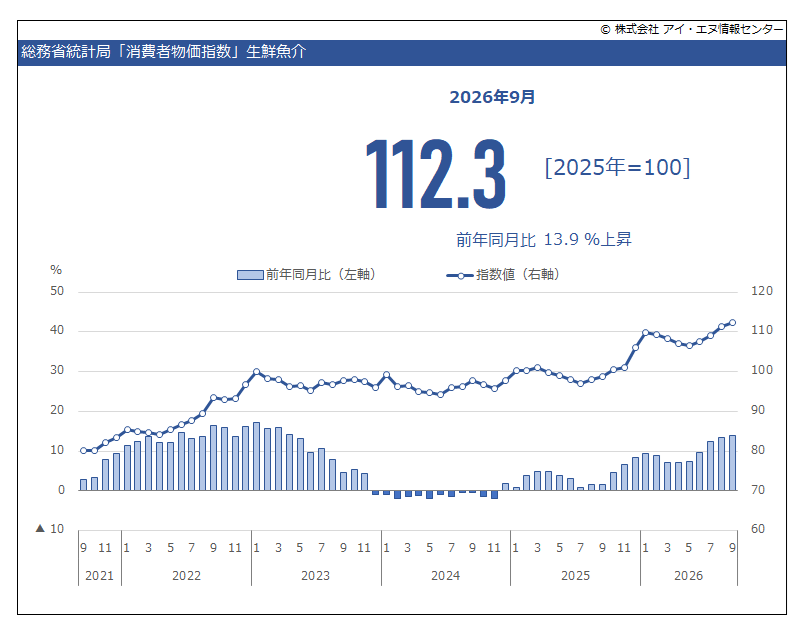Click the tallest bar at January 2023

(256, 457)
